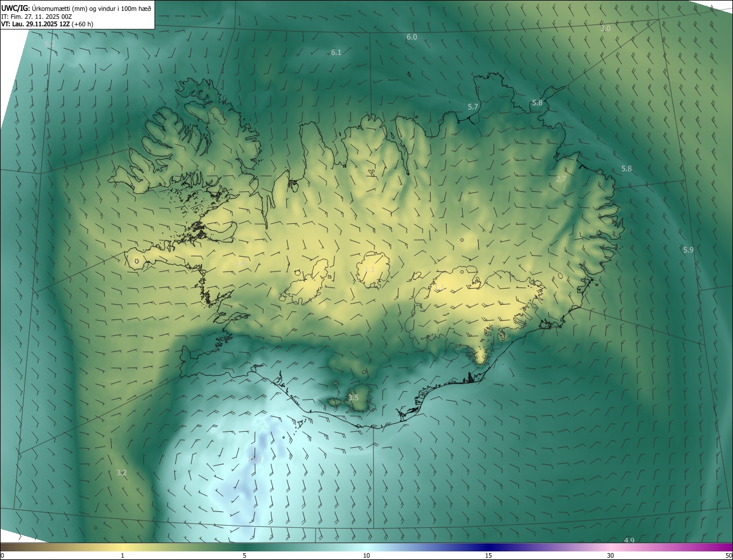Click the 10 tick on the color scale

(x=366, y=555)
